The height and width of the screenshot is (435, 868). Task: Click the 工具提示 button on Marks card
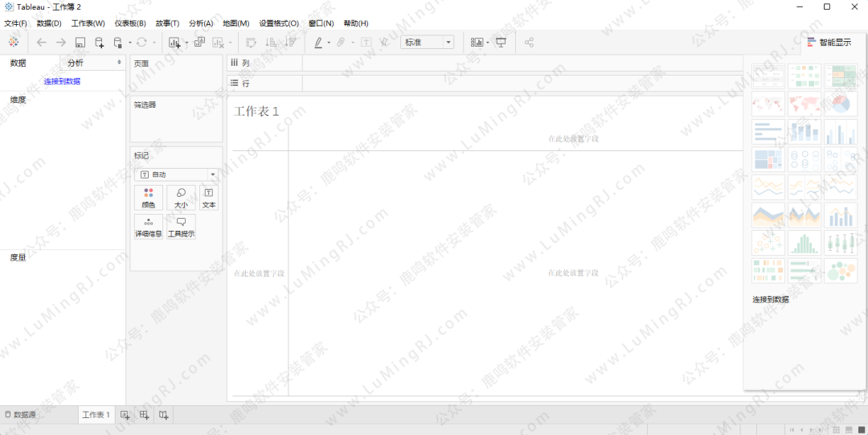coord(181,227)
